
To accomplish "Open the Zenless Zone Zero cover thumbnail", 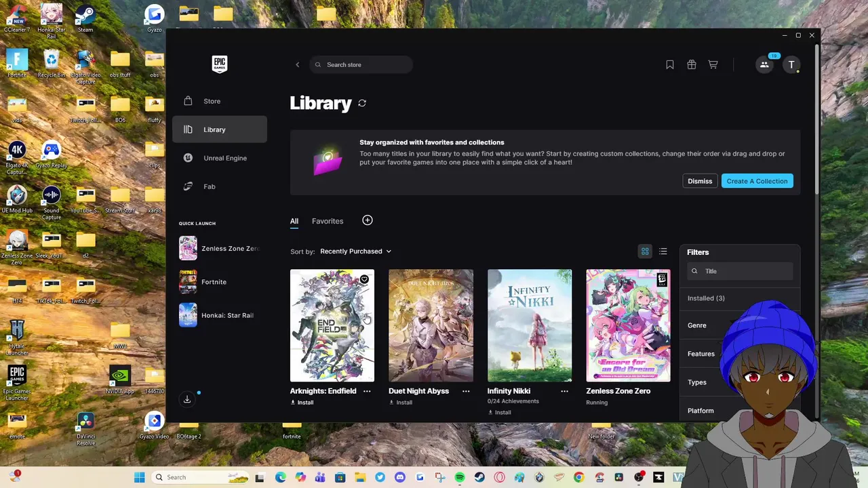I will (628, 325).
